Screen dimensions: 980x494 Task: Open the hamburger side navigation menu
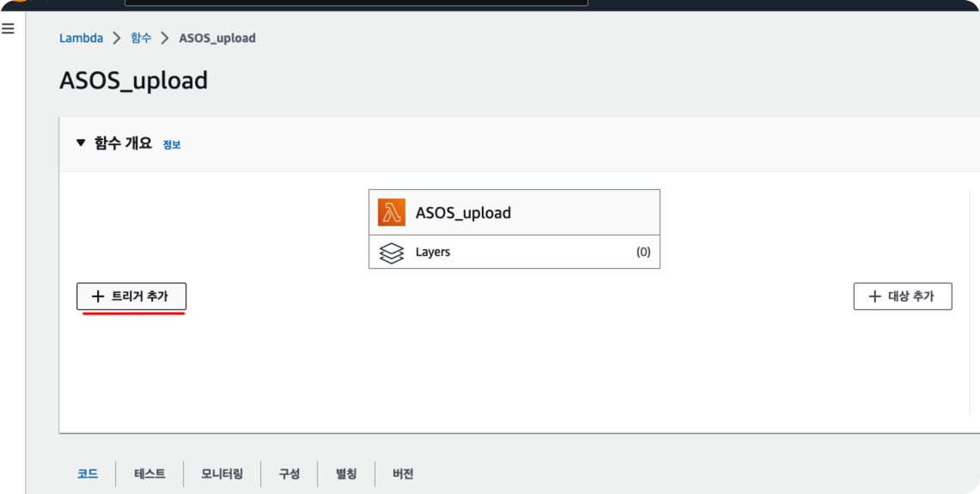click(8, 28)
